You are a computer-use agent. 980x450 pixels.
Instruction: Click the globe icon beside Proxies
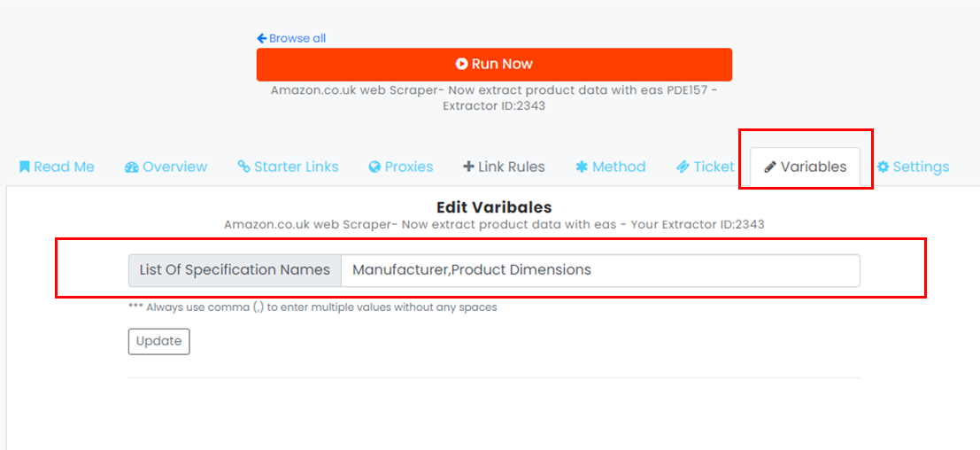click(374, 167)
